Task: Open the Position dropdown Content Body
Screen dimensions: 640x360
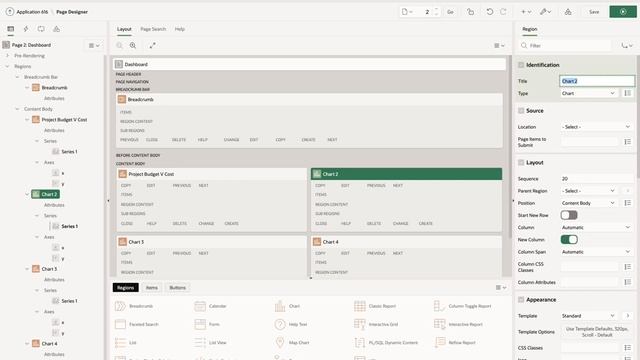Action: point(589,203)
